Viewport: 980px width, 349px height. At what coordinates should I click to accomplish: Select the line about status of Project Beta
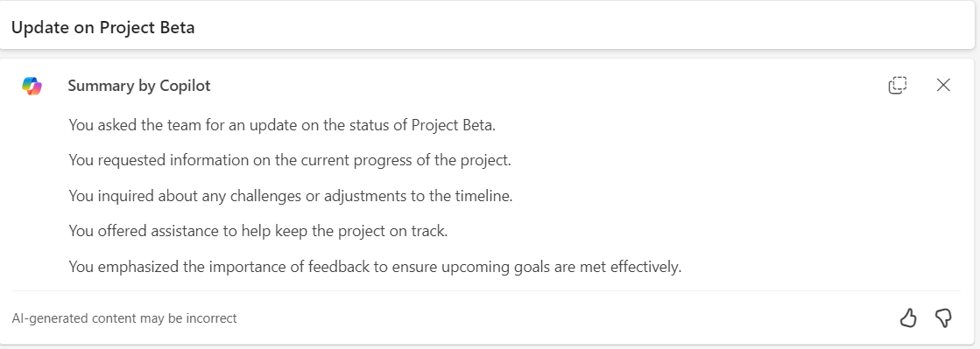click(282, 125)
